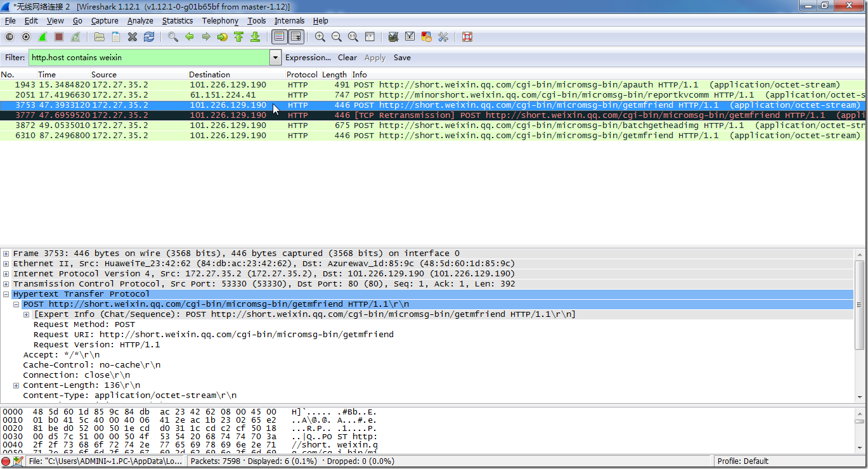Start a new live capture
868x469 pixels.
click(x=42, y=37)
